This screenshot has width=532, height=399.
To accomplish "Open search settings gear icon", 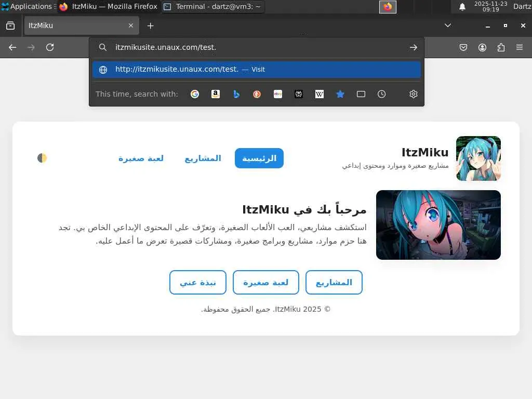I will 413,94.
